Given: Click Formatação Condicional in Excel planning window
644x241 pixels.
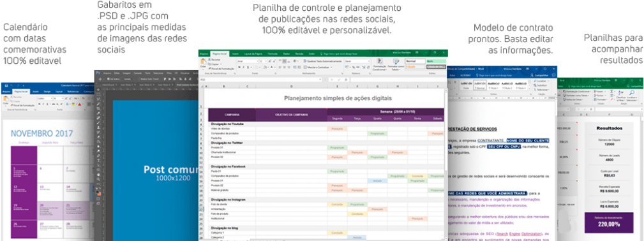Looking at the screenshot, I should [380, 64].
